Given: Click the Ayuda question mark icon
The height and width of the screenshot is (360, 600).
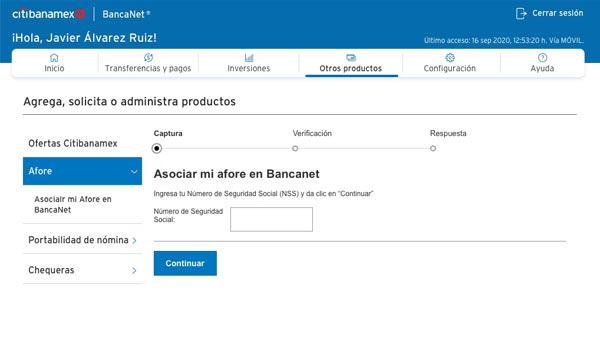Looking at the screenshot, I should [542, 58].
